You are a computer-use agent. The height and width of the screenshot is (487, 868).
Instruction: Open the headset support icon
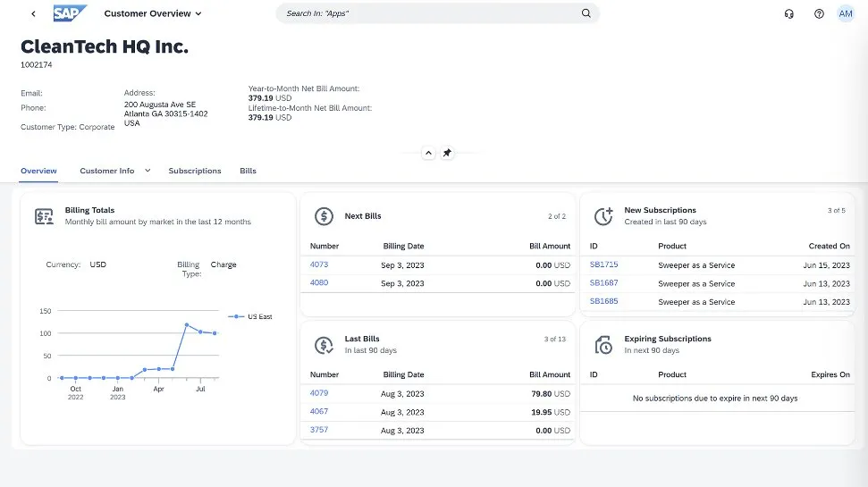coord(788,13)
